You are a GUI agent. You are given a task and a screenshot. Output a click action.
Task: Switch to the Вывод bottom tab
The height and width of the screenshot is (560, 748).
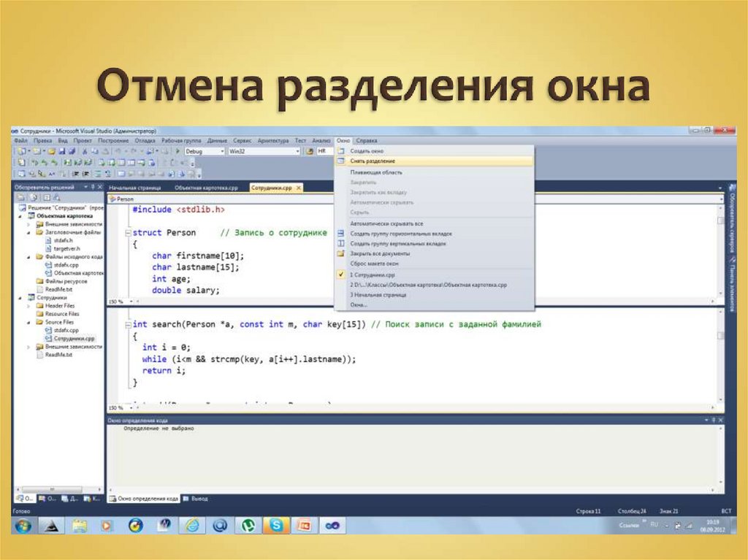click(196, 499)
